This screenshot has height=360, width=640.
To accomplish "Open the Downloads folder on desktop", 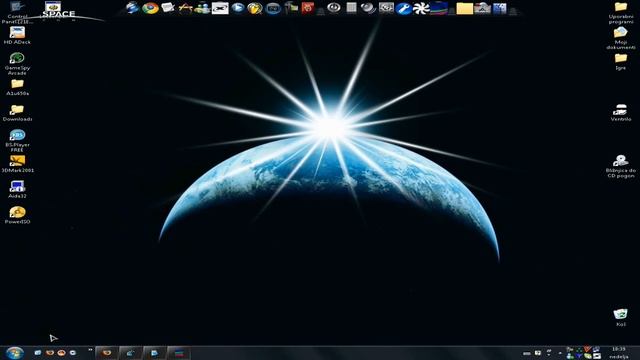I will point(17,113).
